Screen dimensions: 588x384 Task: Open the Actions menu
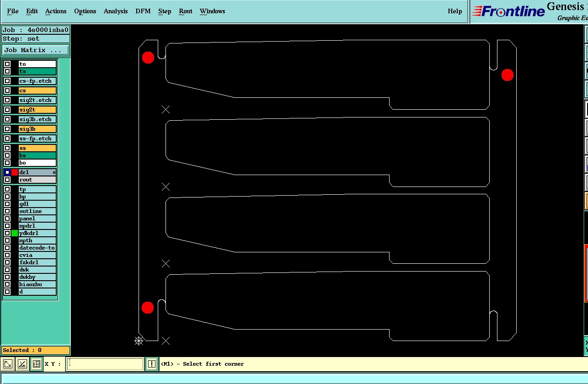[x=56, y=11]
